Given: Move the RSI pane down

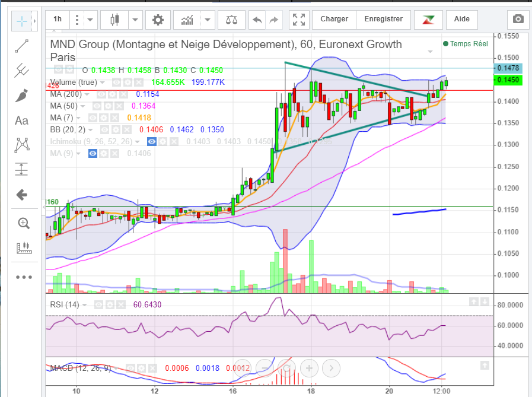Looking at the screenshot, I should (x=485, y=301).
